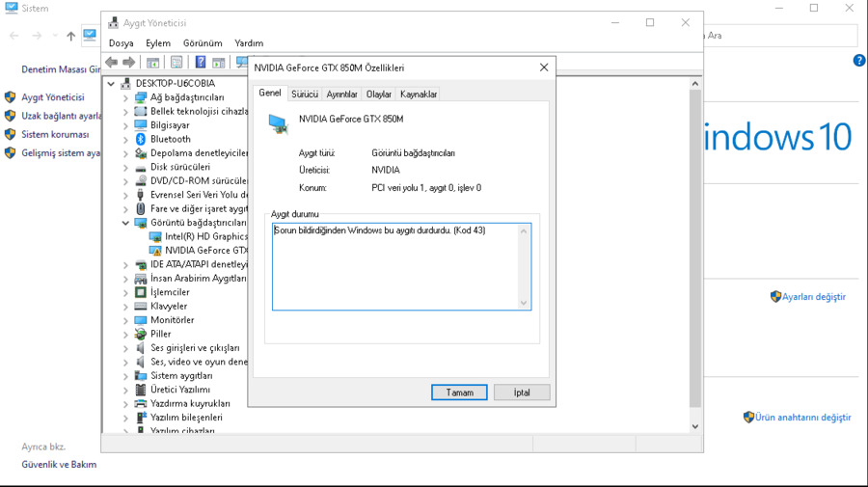Expand the Piller node

(x=125, y=335)
